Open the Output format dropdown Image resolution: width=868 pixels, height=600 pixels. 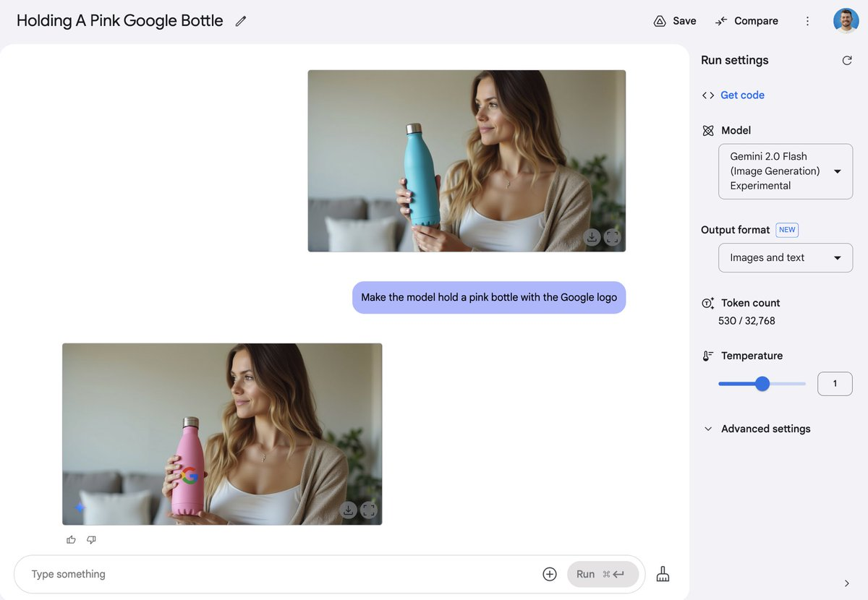pos(786,257)
